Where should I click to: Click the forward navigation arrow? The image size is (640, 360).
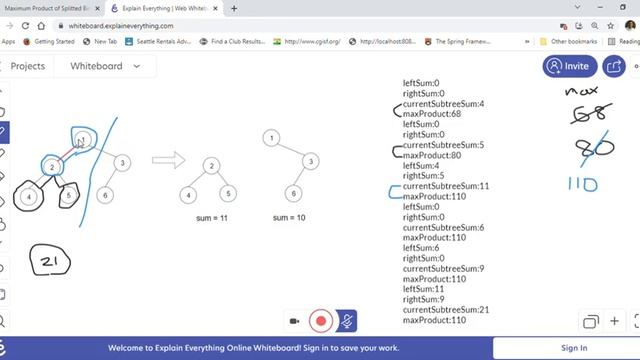[x=9, y=26]
